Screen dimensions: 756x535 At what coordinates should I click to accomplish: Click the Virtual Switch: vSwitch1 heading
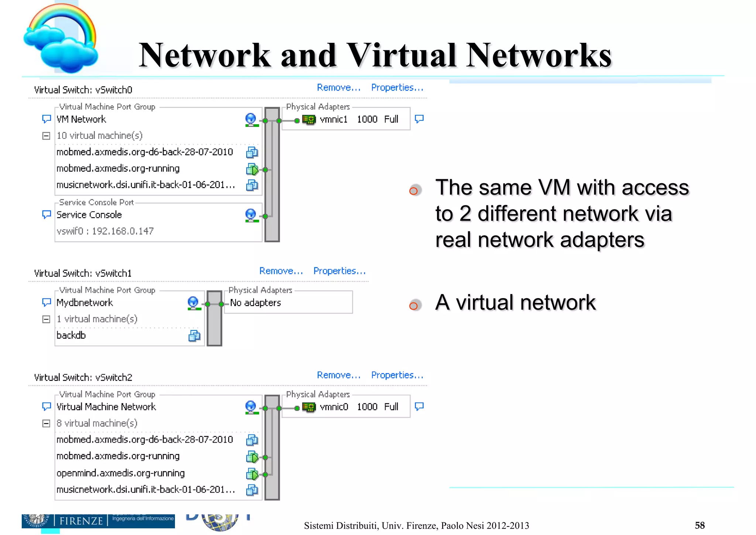coord(83,273)
